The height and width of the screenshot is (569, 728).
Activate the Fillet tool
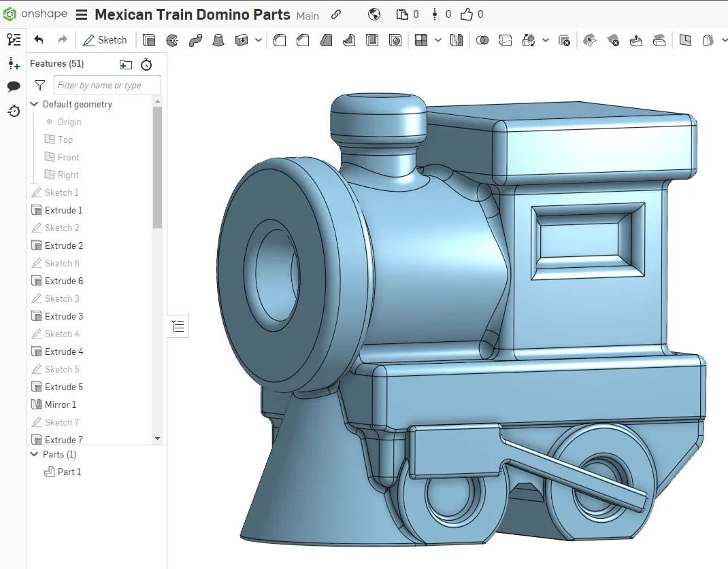pos(280,41)
